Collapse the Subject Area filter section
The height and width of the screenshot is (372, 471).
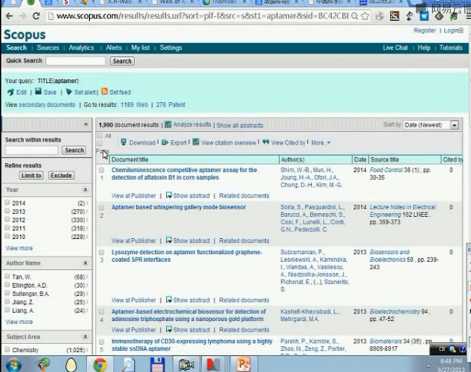pos(85,337)
